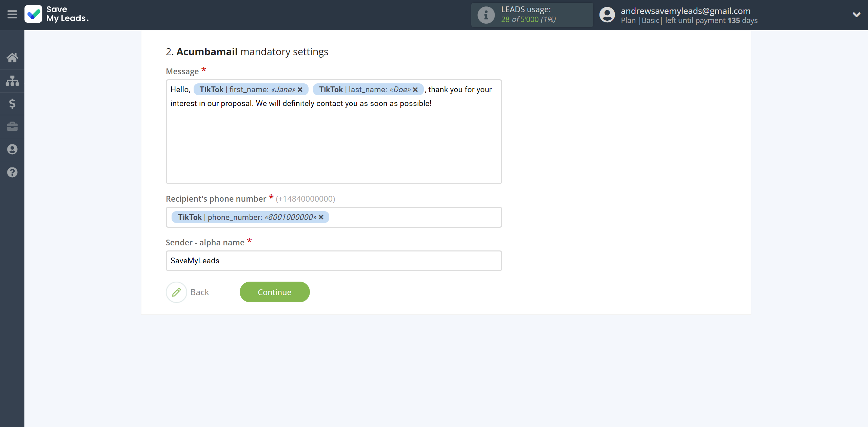868x427 pixels.
Task: Open the help question mark icon
Action: coord(12,172)
